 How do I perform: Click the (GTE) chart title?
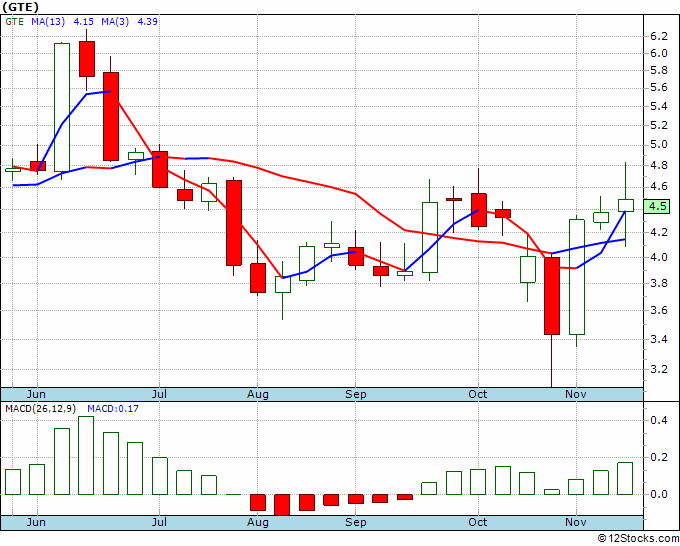[20, 7]
